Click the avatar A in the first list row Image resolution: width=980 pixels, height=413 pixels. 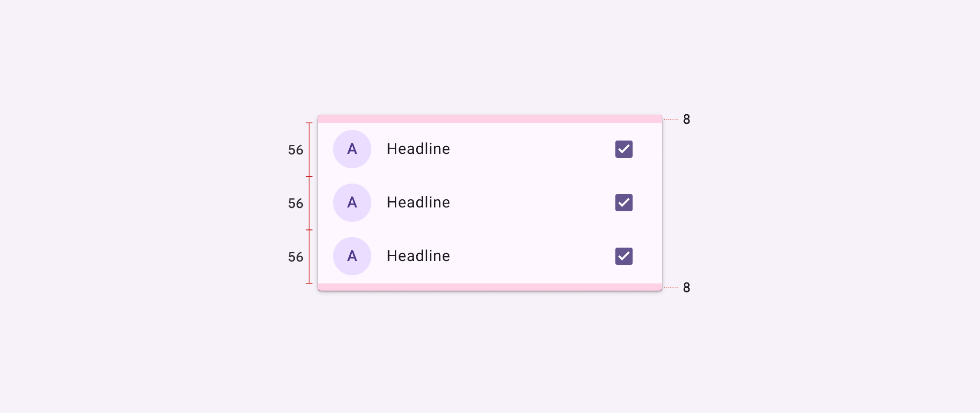352,149
